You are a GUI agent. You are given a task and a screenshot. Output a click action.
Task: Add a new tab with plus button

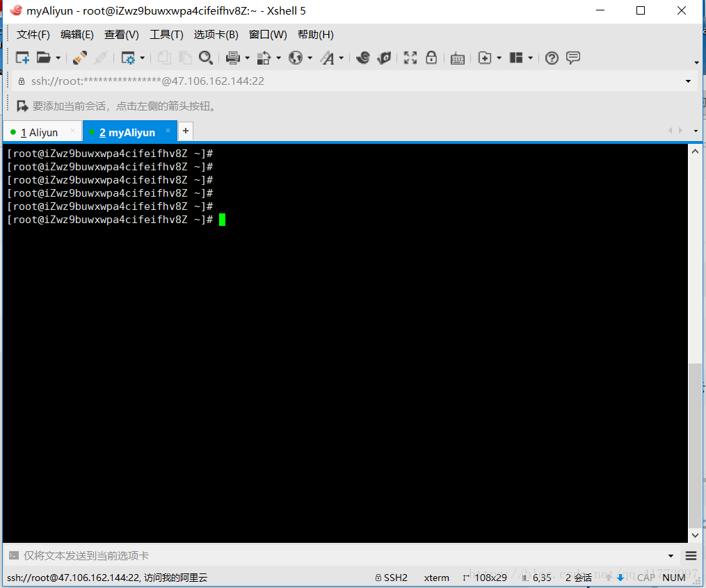(186, 131)
